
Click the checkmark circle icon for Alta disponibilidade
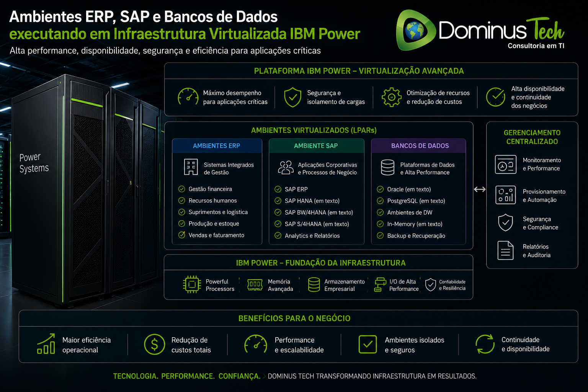click(x=496, y=97)
